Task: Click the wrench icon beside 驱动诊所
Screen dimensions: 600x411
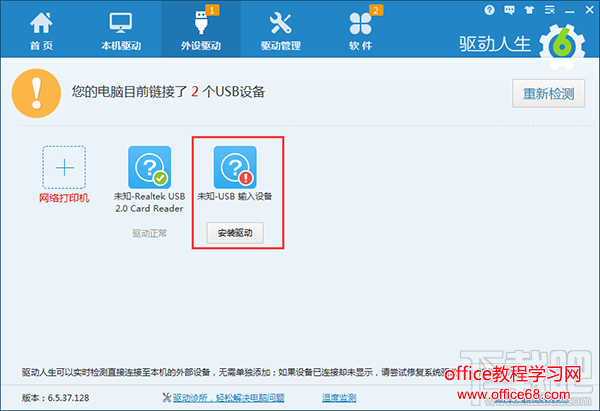Action: (166, 398)
